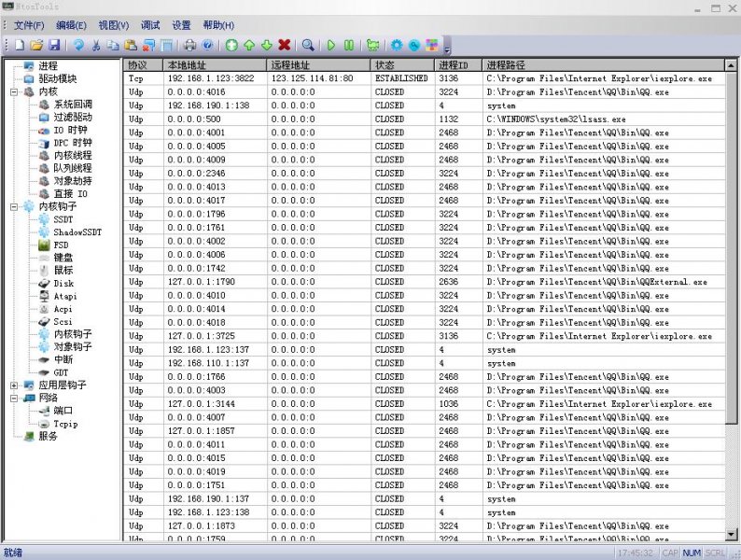Sort by the 进程路径 column header

[x=603, y=65]
